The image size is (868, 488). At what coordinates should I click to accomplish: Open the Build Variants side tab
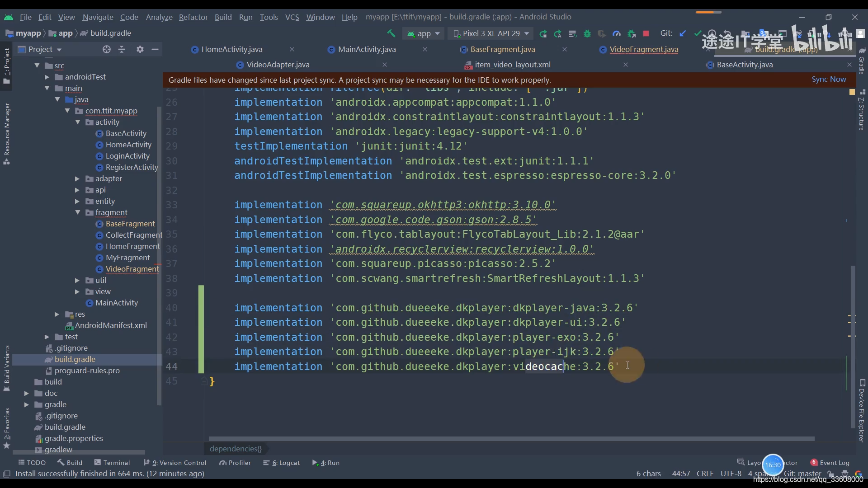coord(7,368)
